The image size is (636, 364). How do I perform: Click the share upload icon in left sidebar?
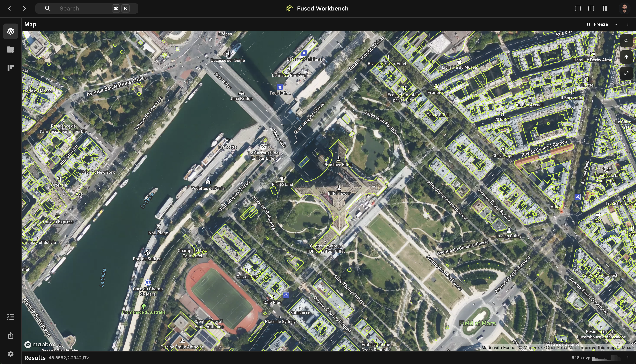[10, 336]
